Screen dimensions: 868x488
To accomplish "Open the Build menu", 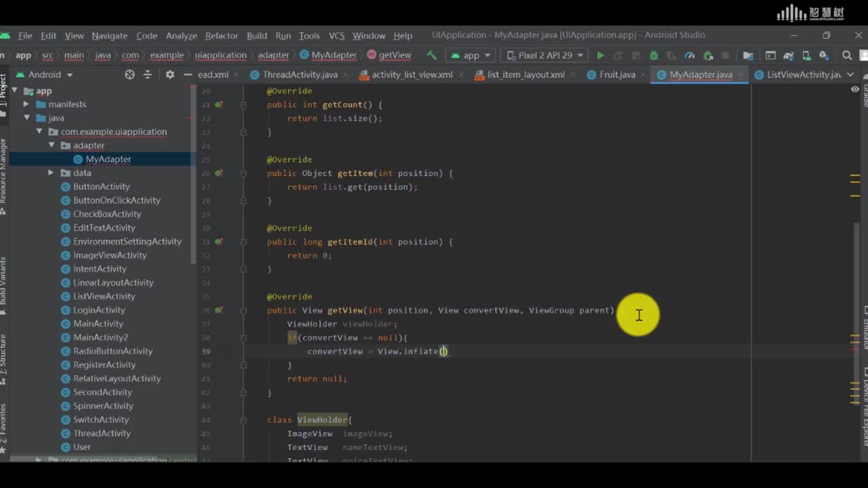I will 256,35.
